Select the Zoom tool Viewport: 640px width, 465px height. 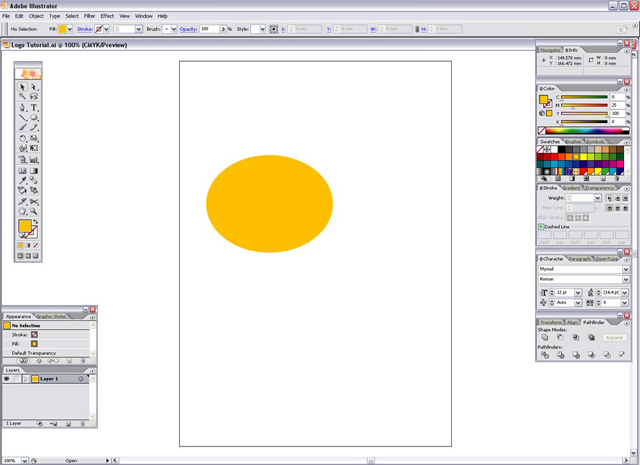pyautogui.click(x=34, y=211)
